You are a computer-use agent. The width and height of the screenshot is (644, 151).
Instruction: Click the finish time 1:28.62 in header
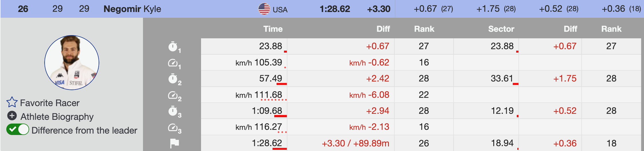click(x=335, y=9)
